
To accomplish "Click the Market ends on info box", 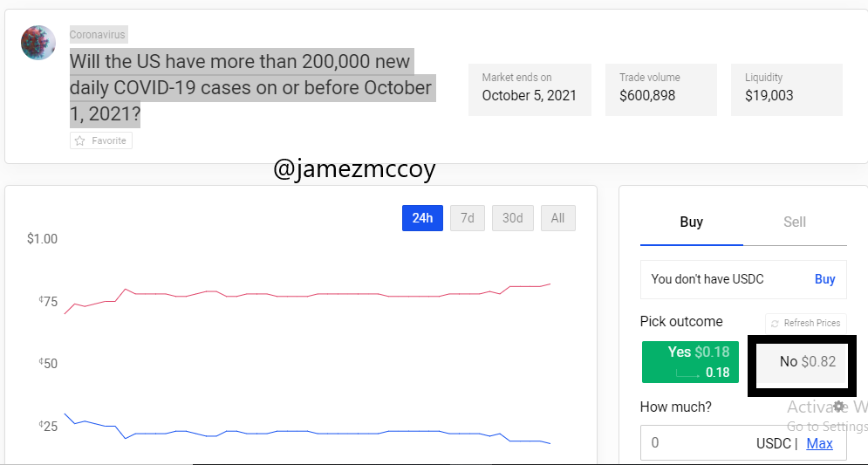I will tap(530, 90).
